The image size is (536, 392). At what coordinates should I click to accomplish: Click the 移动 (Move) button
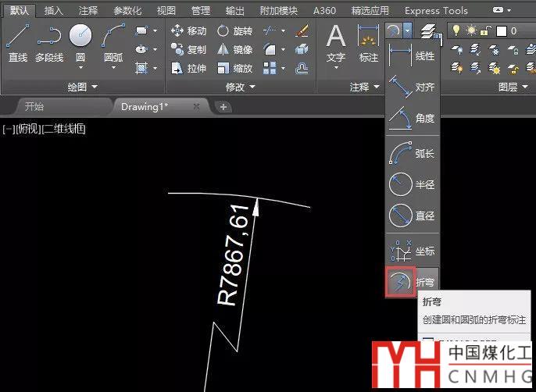tap(188, 30)
